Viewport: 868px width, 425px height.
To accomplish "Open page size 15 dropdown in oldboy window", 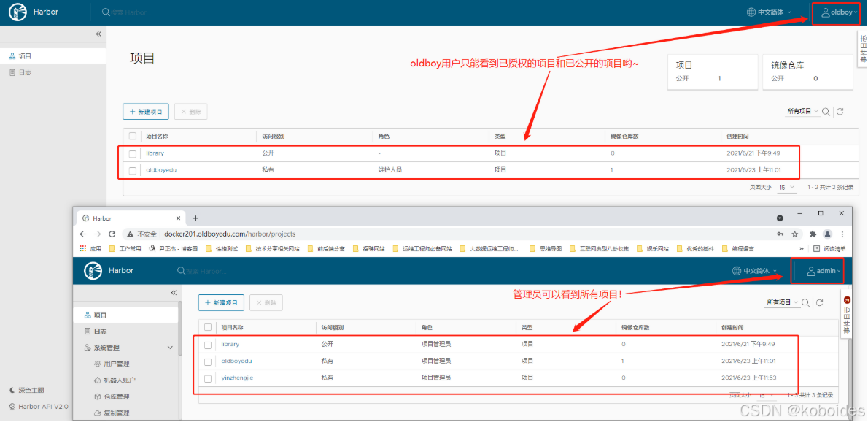I will point(788,187).
